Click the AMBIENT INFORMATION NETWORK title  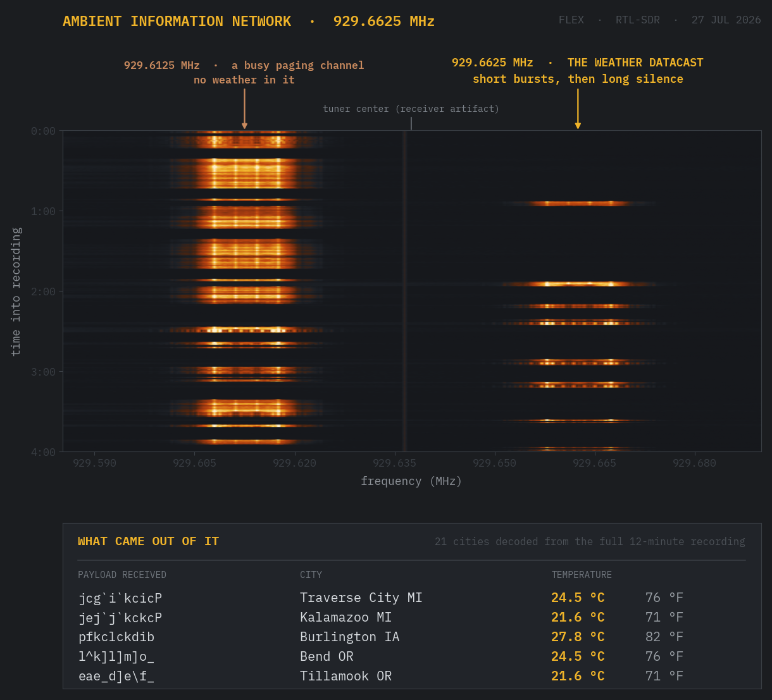pos(177,21)
